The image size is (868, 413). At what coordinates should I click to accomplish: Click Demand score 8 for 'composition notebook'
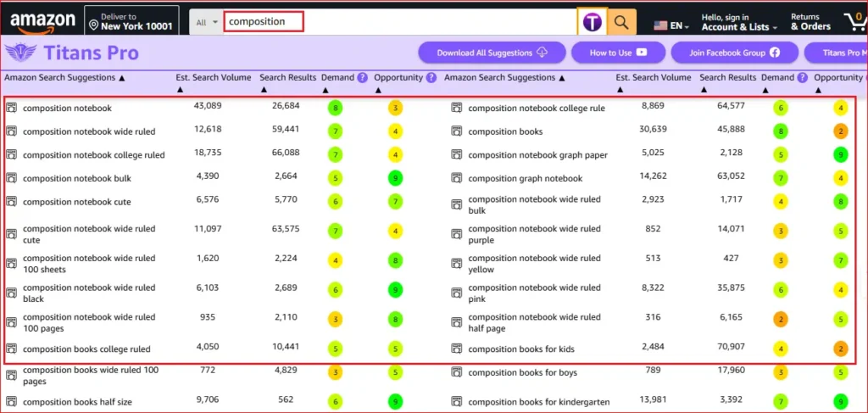tap(335, 108)
